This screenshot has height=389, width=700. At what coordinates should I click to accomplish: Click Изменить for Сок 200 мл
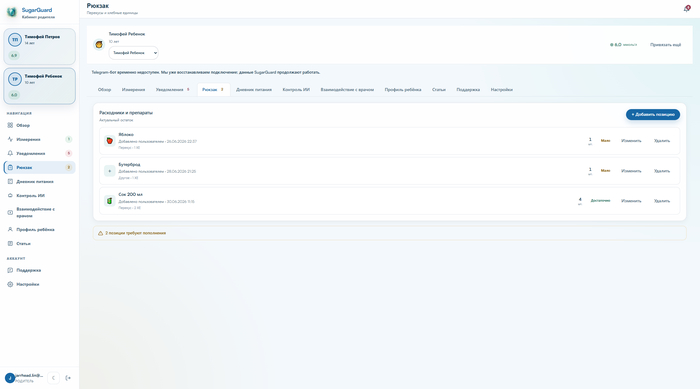pos(631,201)
